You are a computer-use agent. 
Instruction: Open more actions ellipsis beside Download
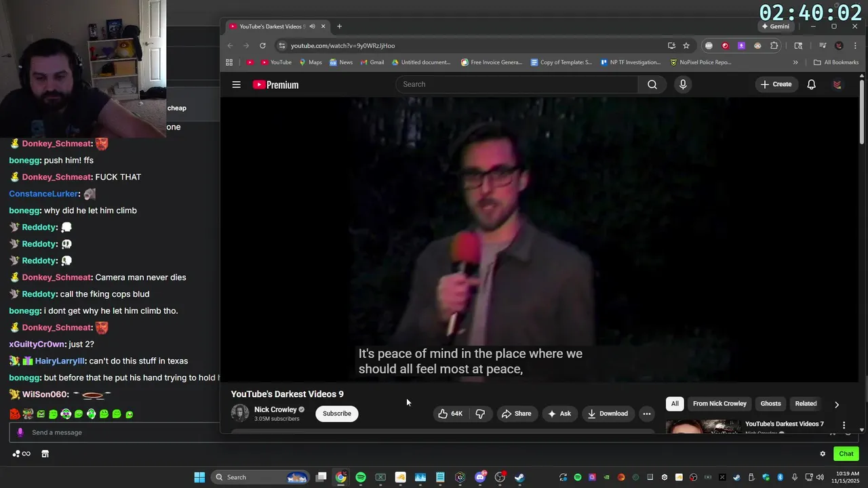coord(646,413)
